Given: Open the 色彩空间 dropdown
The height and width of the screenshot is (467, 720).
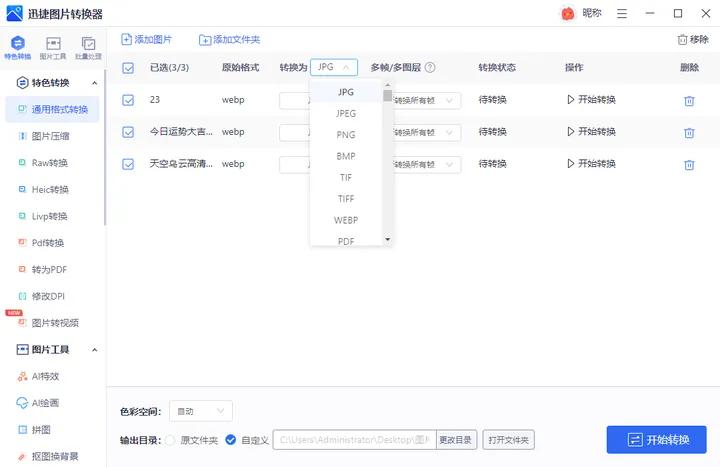Looking at the screenshot, I should coord(202,411).
